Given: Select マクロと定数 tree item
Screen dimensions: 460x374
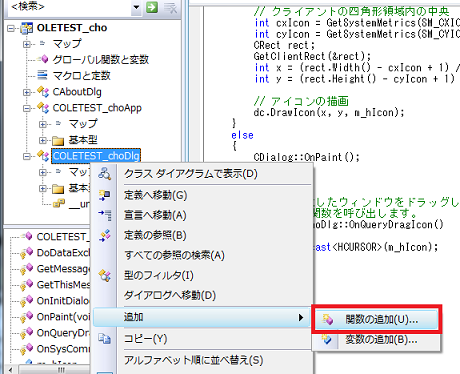Looking at the screenshot, I should coord(81,76).
